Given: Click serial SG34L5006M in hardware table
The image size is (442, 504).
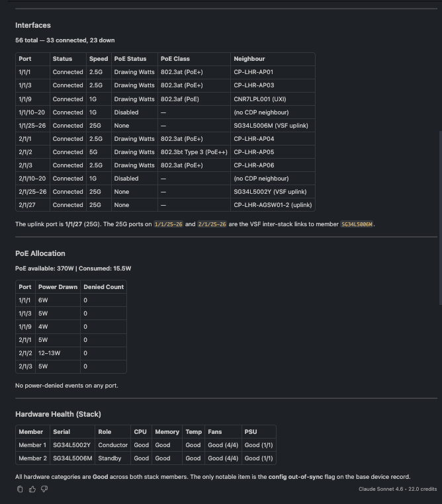Looking at the screenshot, I should [73, 458].
